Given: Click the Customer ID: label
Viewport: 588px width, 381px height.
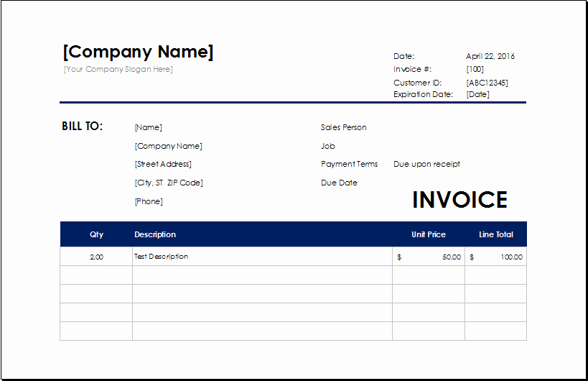Looking at the screenshot, I should (417, 83).
